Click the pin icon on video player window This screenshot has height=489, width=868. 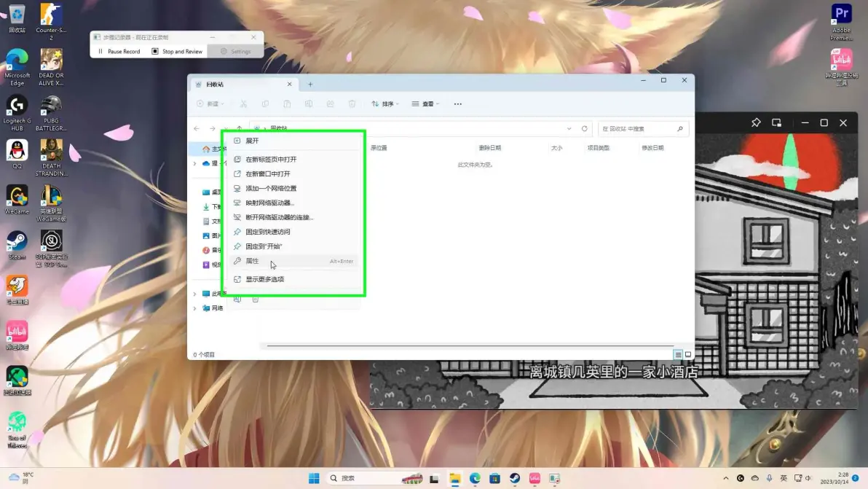click(756, 123)
